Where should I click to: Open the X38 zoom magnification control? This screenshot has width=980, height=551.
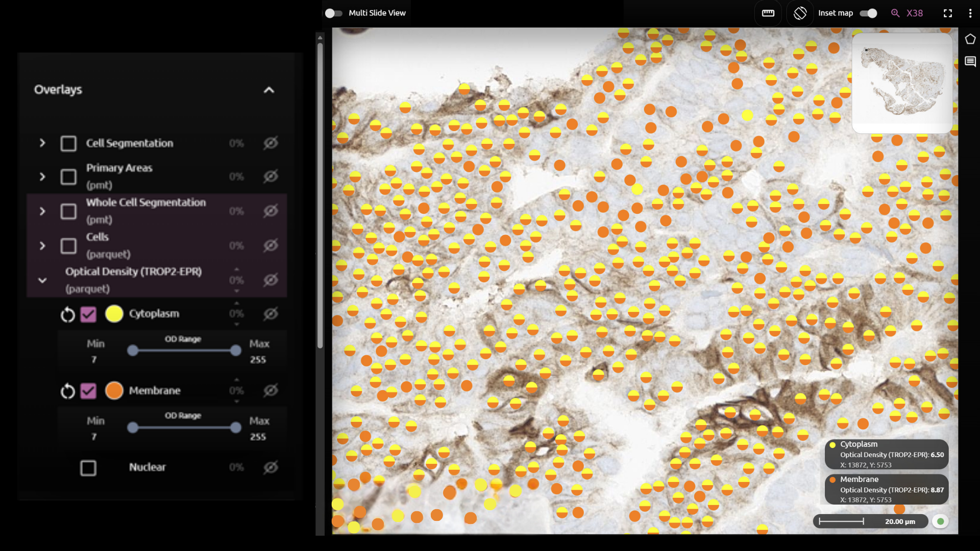[907, 13]
